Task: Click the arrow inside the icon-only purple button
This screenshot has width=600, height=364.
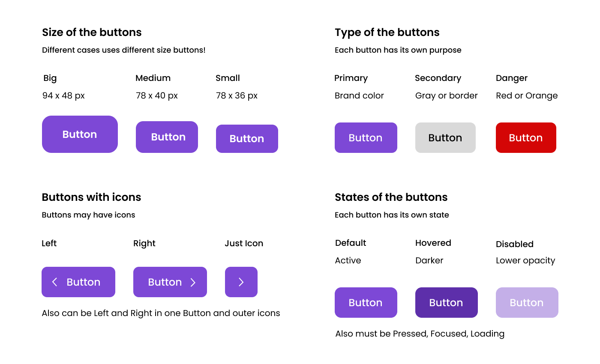Action: [241, 282]
